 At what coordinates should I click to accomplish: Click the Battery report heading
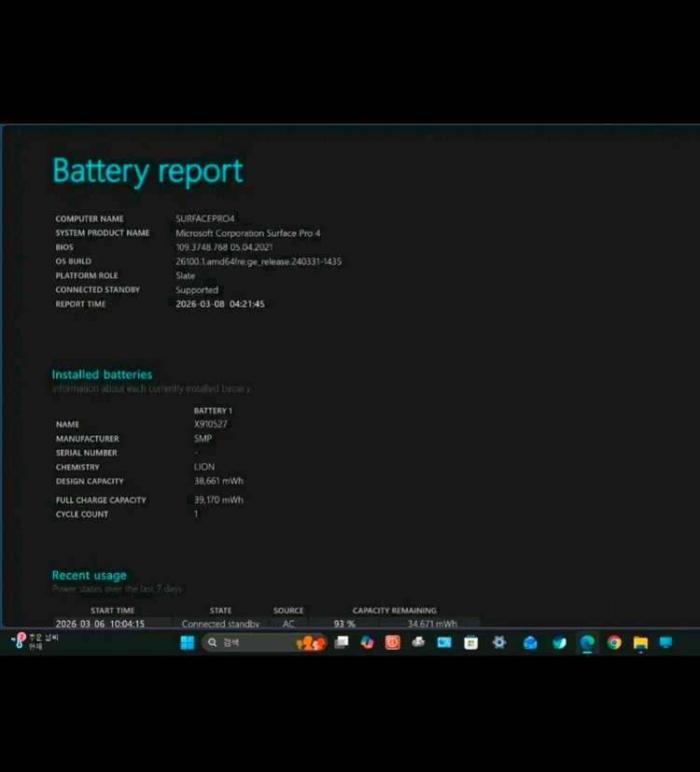tap(147, 171)
